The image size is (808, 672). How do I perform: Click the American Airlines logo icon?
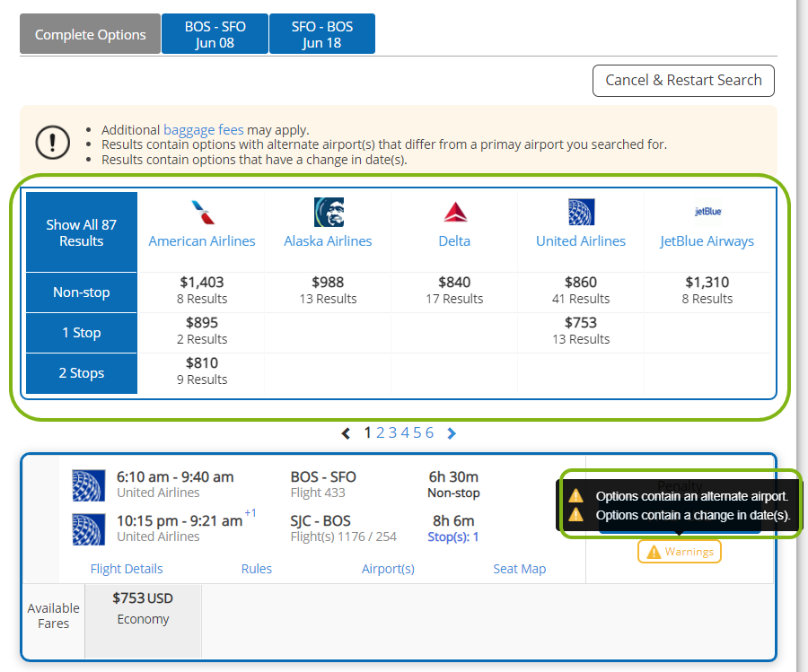[203, 212]
